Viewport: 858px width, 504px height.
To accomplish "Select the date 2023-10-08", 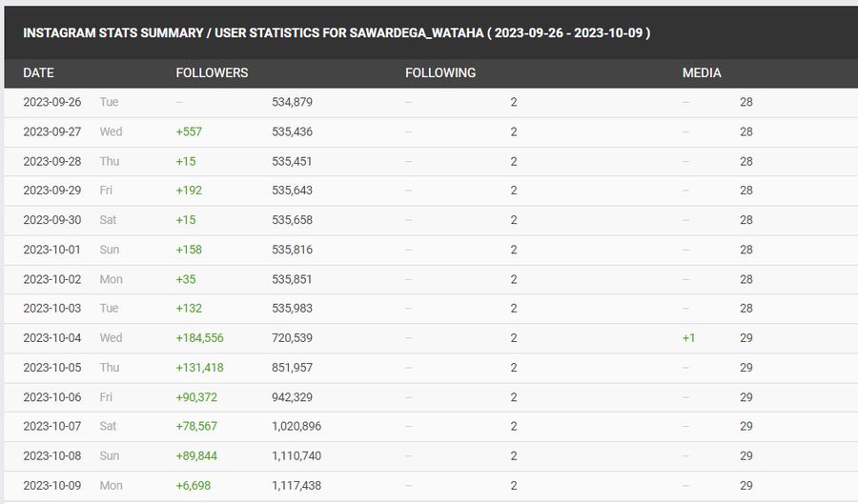I will [52, 455].
